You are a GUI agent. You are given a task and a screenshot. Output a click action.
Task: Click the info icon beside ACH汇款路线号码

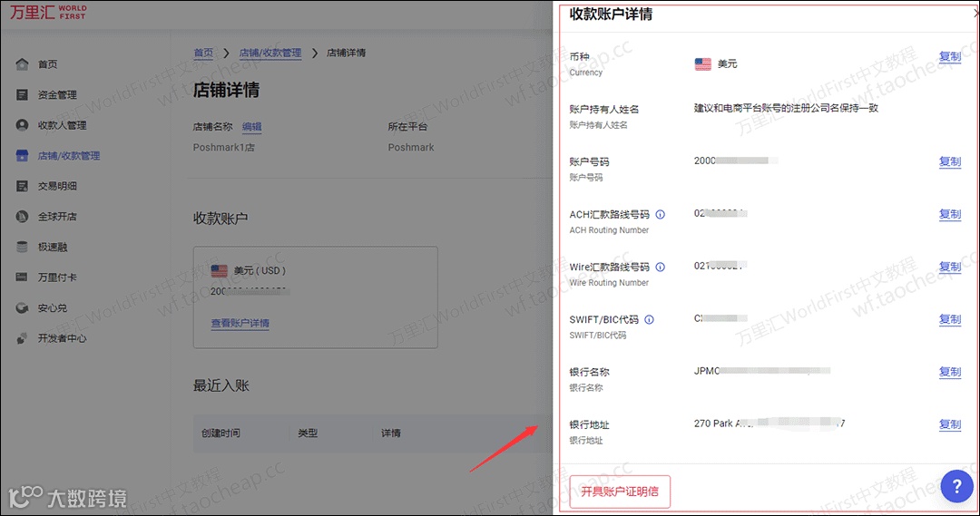click(x=660, y=214)
